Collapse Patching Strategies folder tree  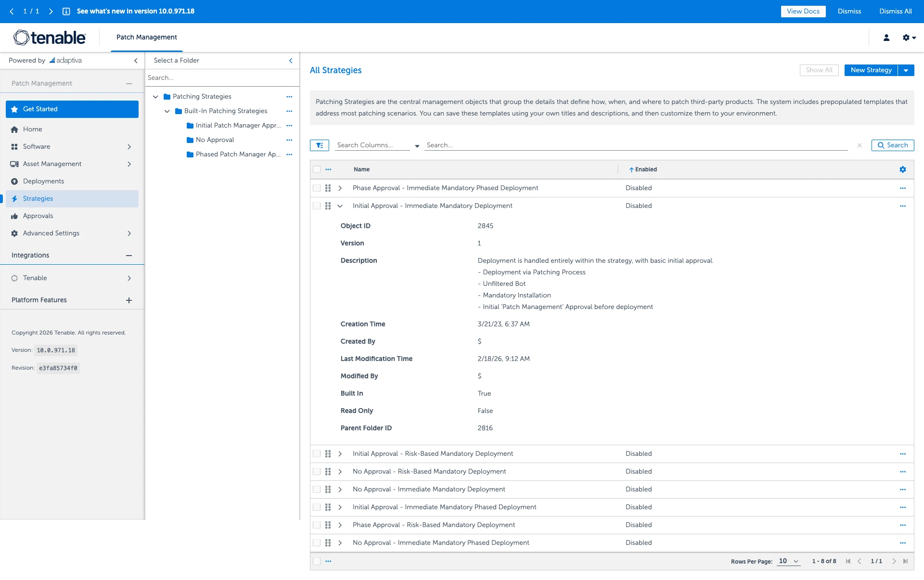[155, 97]
